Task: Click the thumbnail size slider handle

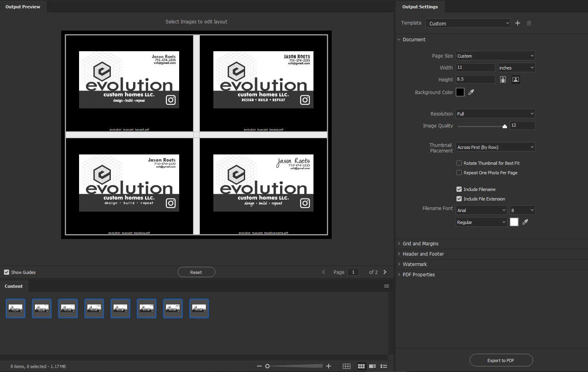Action: (267, 366)
